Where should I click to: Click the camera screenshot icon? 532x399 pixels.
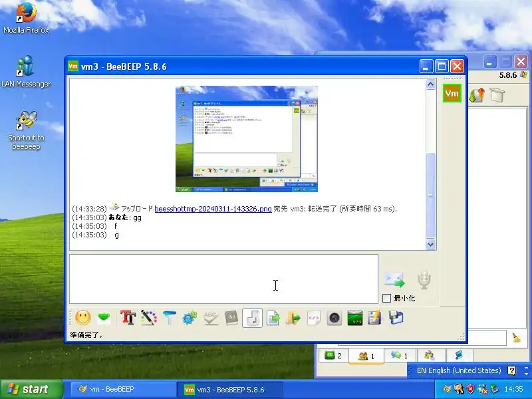pyautogui.click(x=334, y=318)
